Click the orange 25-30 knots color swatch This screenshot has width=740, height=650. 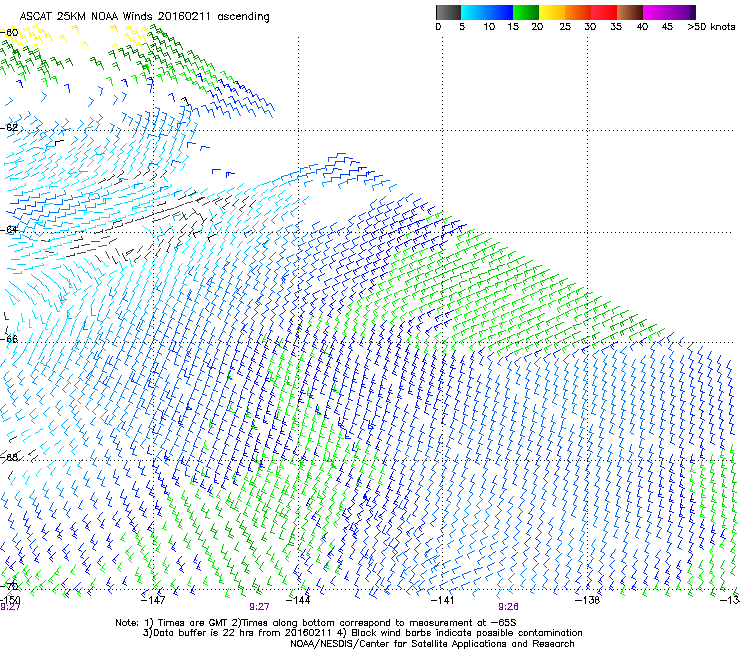pos(578,12)
